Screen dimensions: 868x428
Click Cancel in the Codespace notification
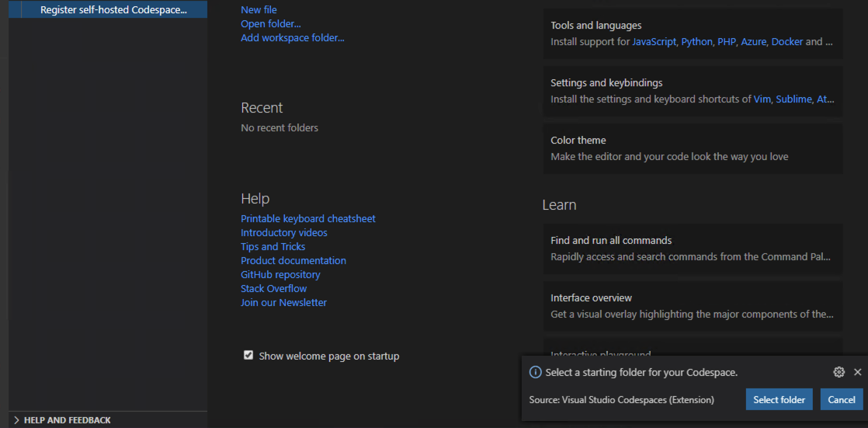pyautogui.click(x=842, y=400)
